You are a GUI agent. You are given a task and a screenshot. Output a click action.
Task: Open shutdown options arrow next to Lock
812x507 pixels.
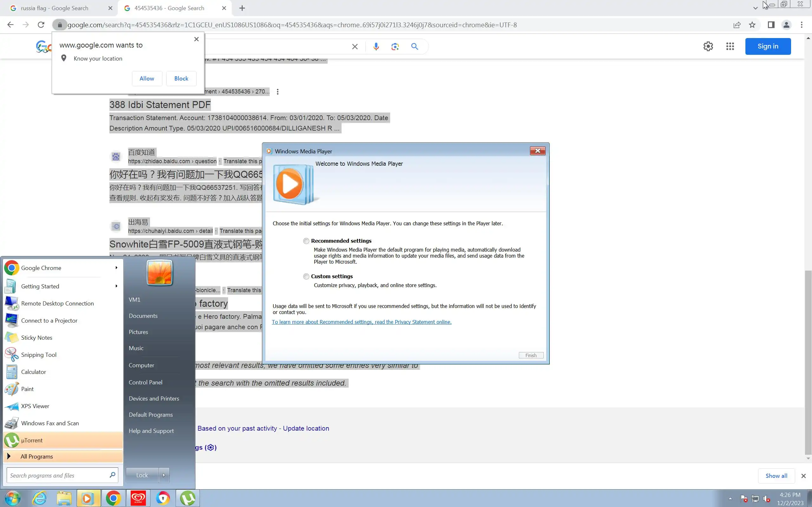tap(164, 475)
